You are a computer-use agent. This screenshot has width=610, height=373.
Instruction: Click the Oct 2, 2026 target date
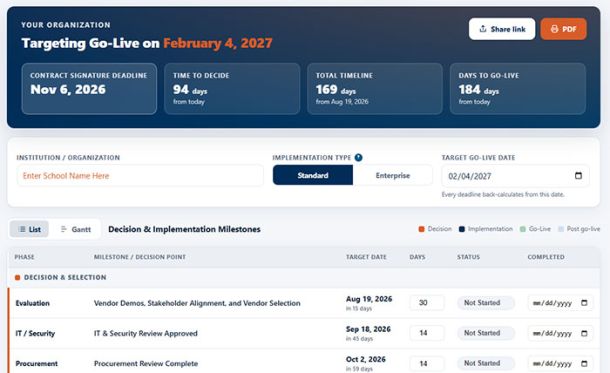coord(366,359)
